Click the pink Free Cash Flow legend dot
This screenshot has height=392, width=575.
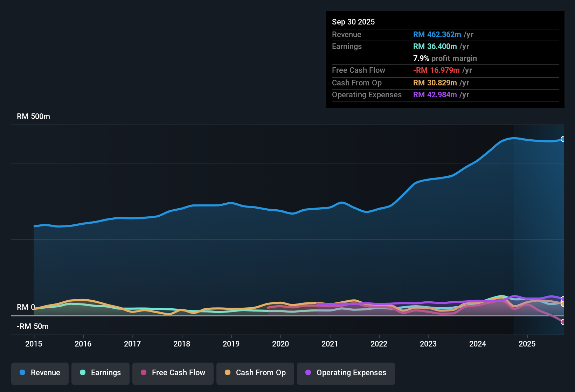[143, 373]
